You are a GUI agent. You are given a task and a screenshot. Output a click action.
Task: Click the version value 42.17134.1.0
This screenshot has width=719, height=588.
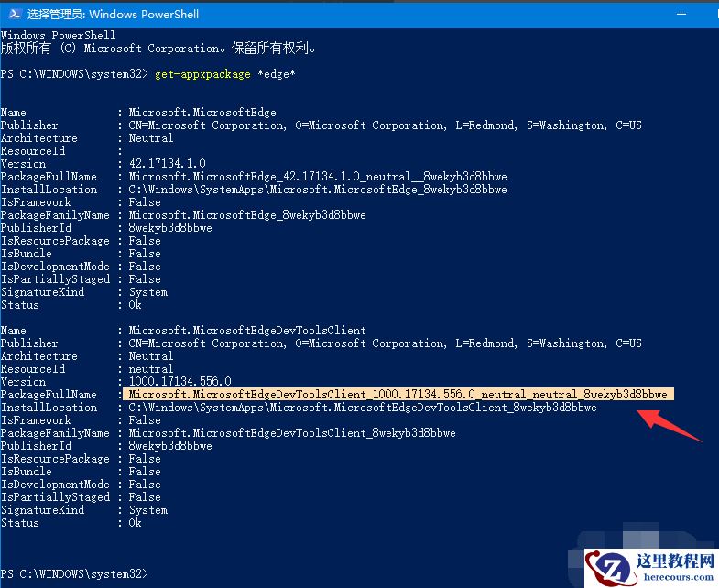coord(168,164)
